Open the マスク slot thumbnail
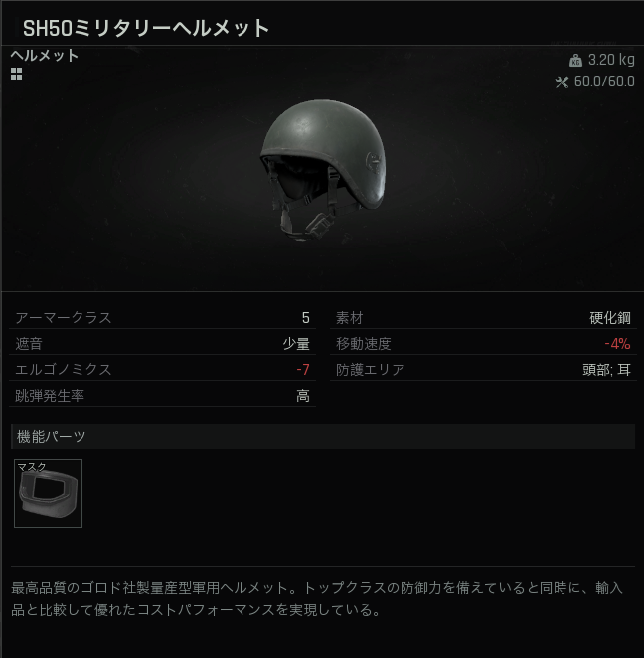Image resolution: width=644 pixels, height=658 pixels. (49, 493)
